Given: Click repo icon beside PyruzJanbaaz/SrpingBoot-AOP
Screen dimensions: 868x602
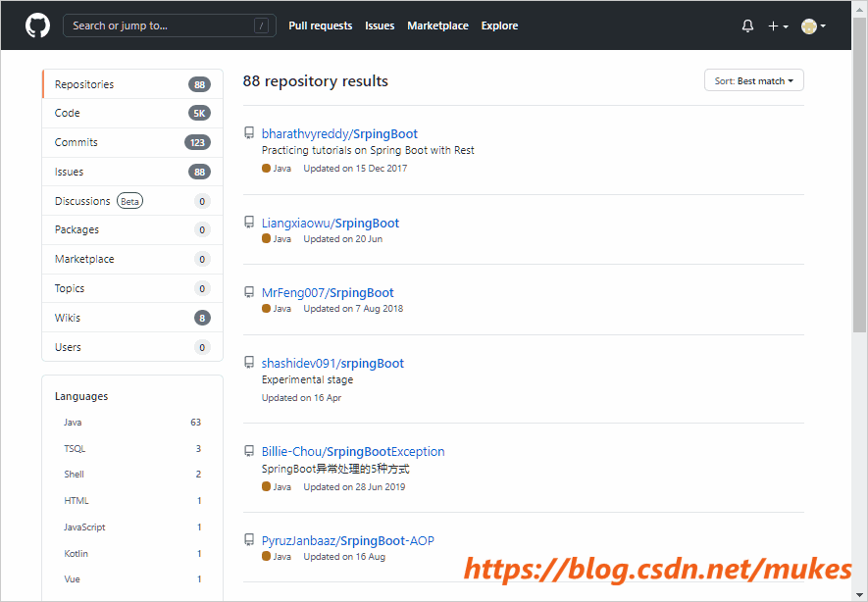Looking at the screenshot, I should point(249,539).
